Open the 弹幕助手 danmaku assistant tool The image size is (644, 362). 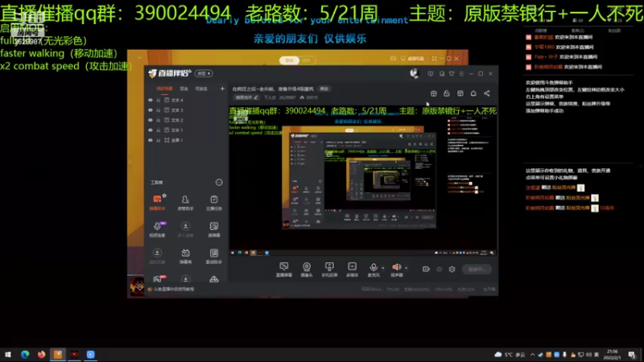point(157,203)
